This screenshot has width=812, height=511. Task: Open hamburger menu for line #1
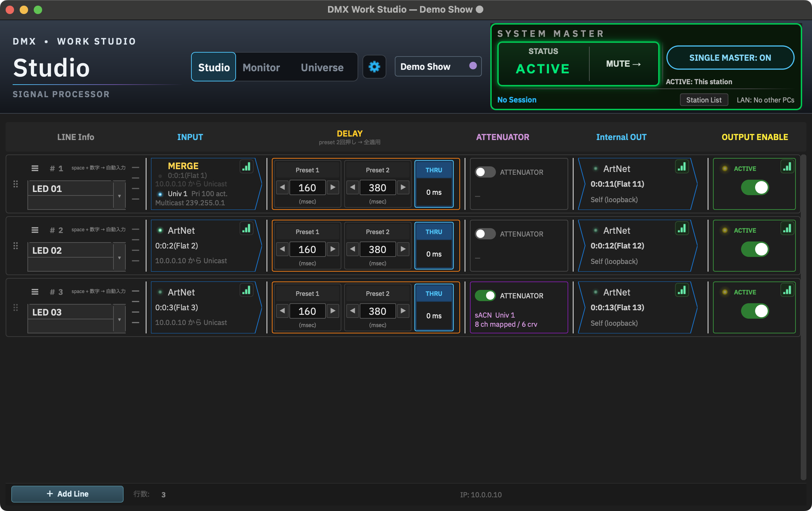[35, 168]
